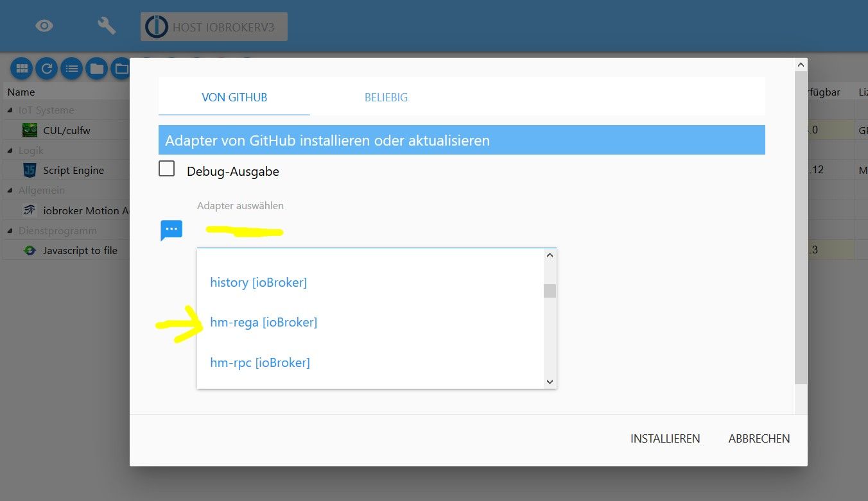This screenshot has width=868, height=501.
Task: Switch to the BELIEBIG tab
Action: pyautogui.click(x=386, y=98)
